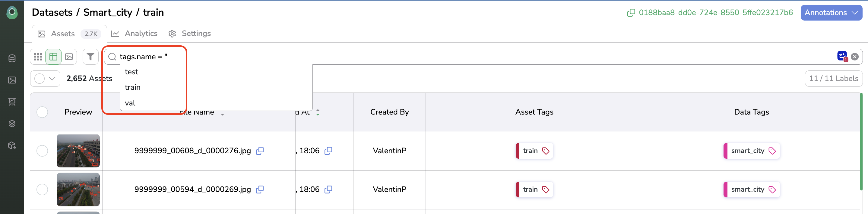
Task: Clear the search query with X icon
Action: [x=854, y=57]
